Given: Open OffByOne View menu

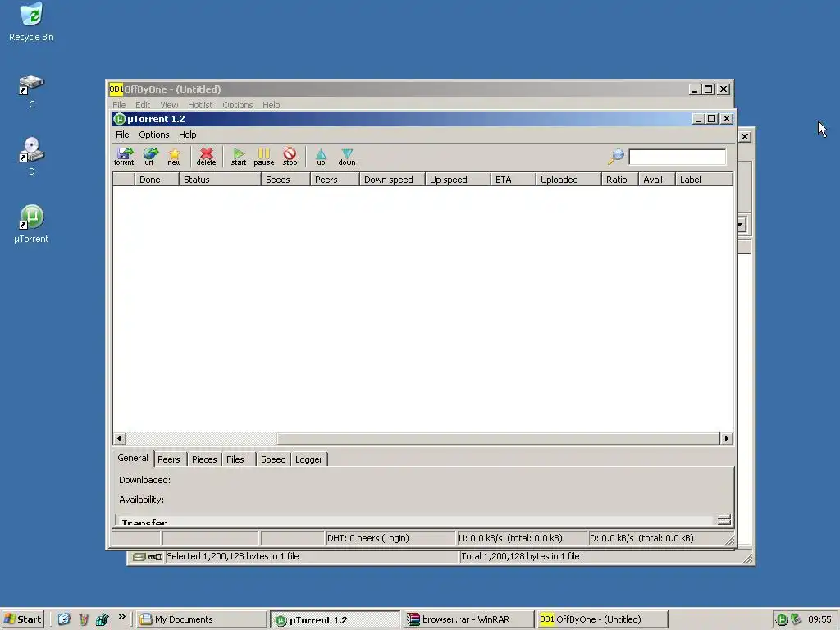Looking at the screenshot, I should coord(169,105).
